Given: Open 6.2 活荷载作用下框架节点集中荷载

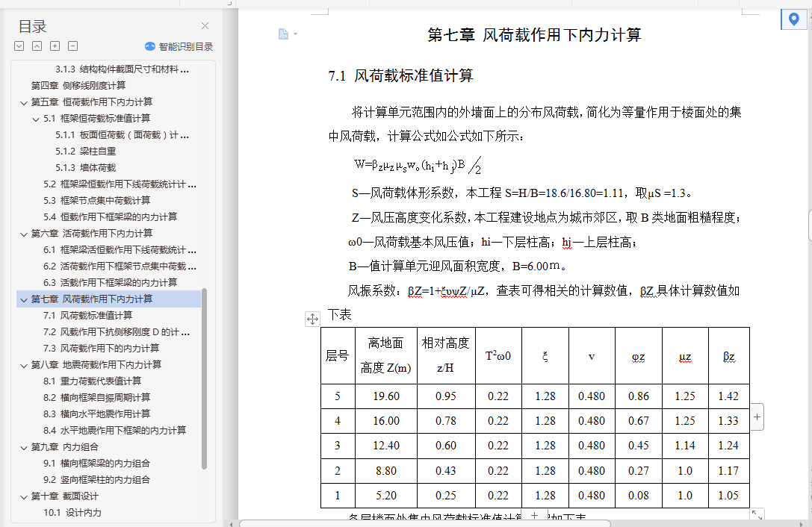Looking at the screenshot, I should (120, 266).
